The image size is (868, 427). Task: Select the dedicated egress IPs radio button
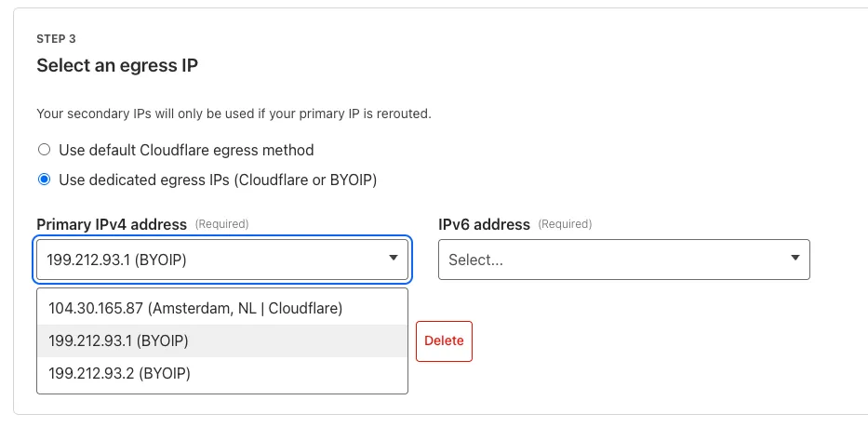44,180
